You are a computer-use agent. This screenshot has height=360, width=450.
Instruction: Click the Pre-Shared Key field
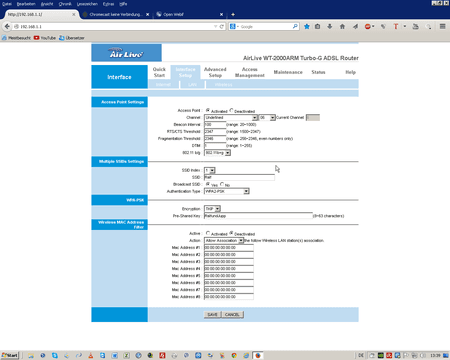(258, 216)
